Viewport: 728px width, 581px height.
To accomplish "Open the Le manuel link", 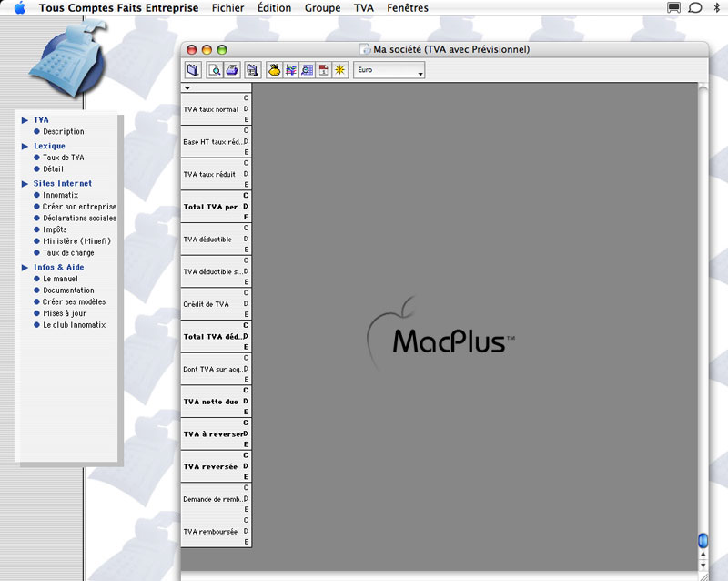I will pos(60,279).
